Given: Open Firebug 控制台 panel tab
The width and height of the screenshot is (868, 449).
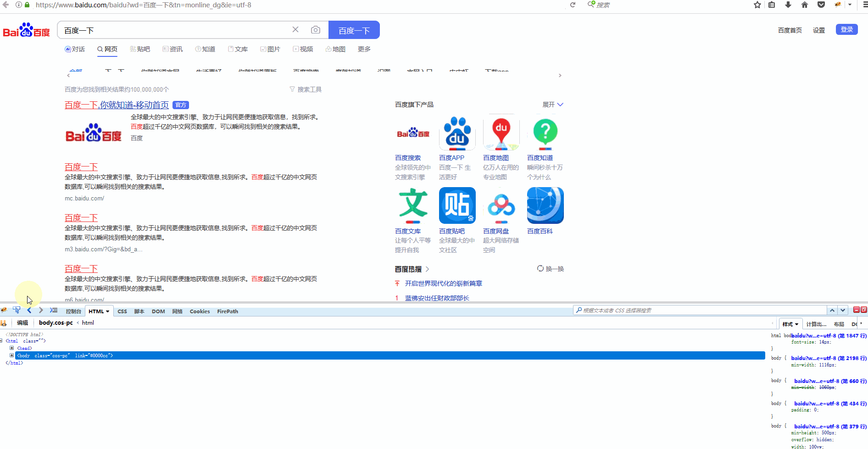Looking at the screenshot, I should (73, 311).
